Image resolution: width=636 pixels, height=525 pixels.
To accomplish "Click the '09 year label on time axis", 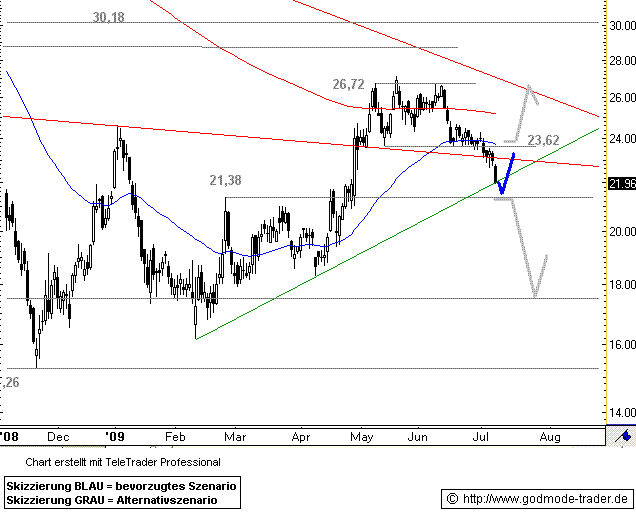I will pyautogui.click(x=115, y=437).
